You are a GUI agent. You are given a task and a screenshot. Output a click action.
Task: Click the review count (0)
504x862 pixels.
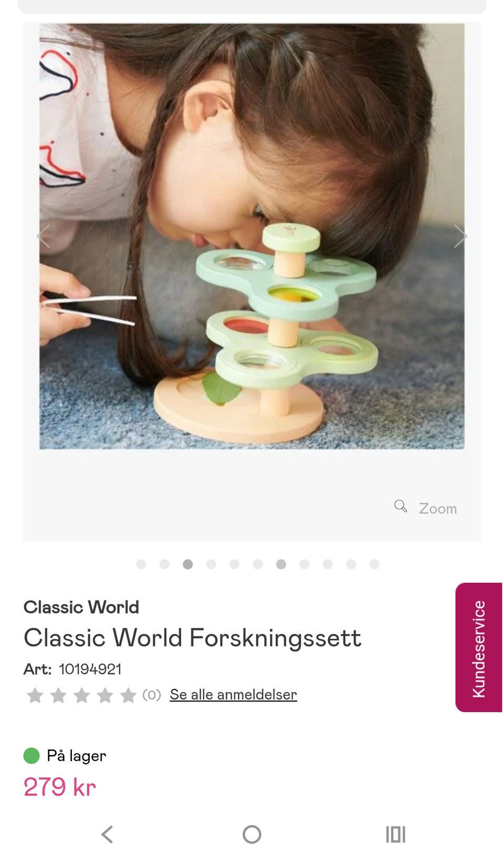[152, 695]
